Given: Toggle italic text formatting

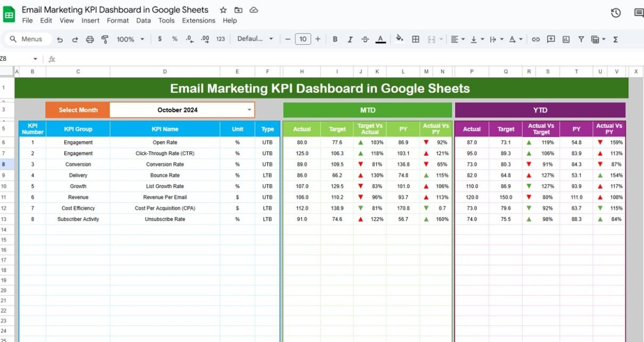Looking at the screenshot, I should pos(350,39).
